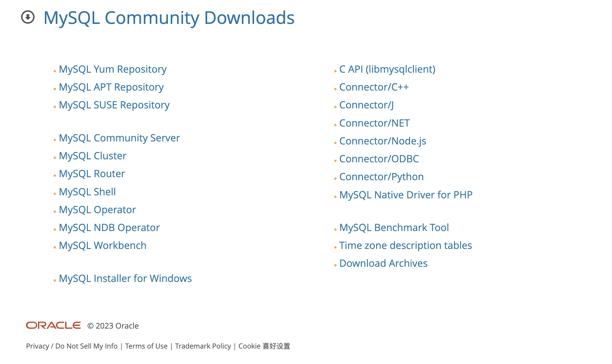The height and width of the screenshot is (364, 612).
Task: Click the download arrow icon next to the title
Action: 28,18
